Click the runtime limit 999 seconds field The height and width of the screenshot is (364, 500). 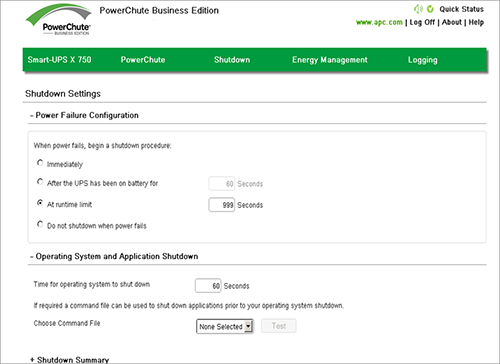(222, 205)
